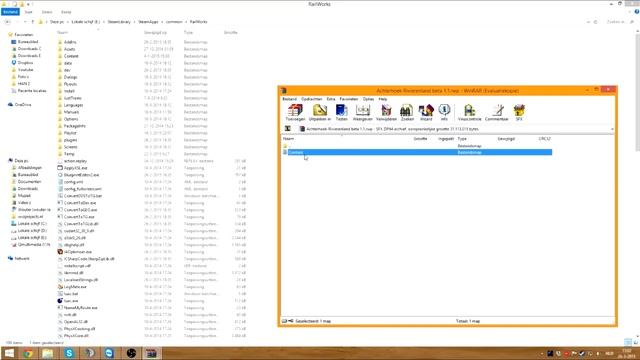This screenshot has height=360, width=640.
Task: Click WinRAR's Uitpakken in (Extract to) icon
Action: 320,112
